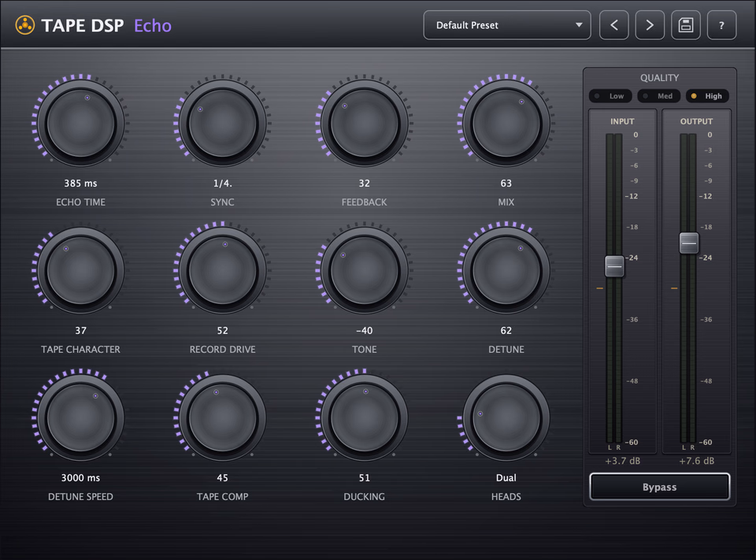
Task: Click the 1/4. sync value
Action: [222, 184]
